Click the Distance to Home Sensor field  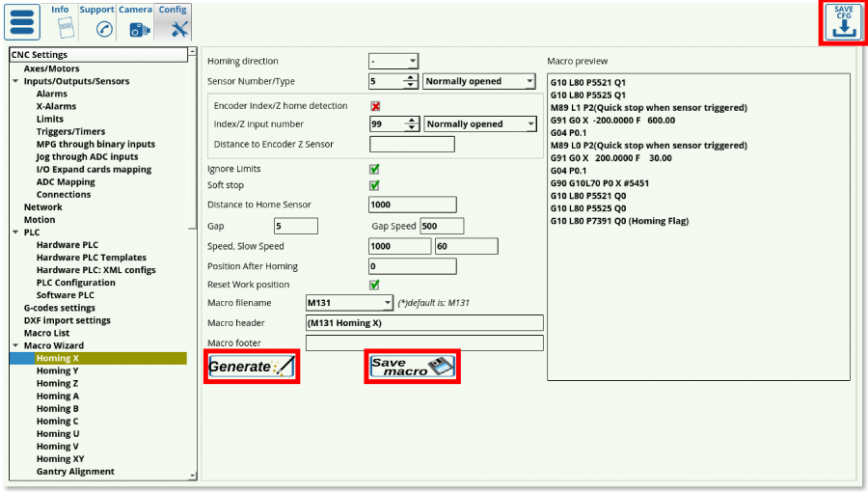412,205
